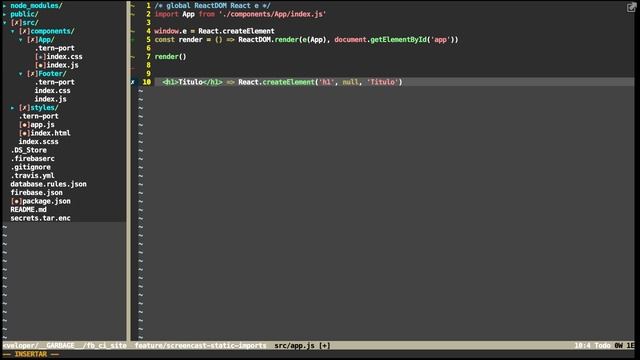Image resolution: width=640 pixels, height=360 pixels.
Task: Click the pop-out icon in top-right corner
Action: (x=631, y=7)
